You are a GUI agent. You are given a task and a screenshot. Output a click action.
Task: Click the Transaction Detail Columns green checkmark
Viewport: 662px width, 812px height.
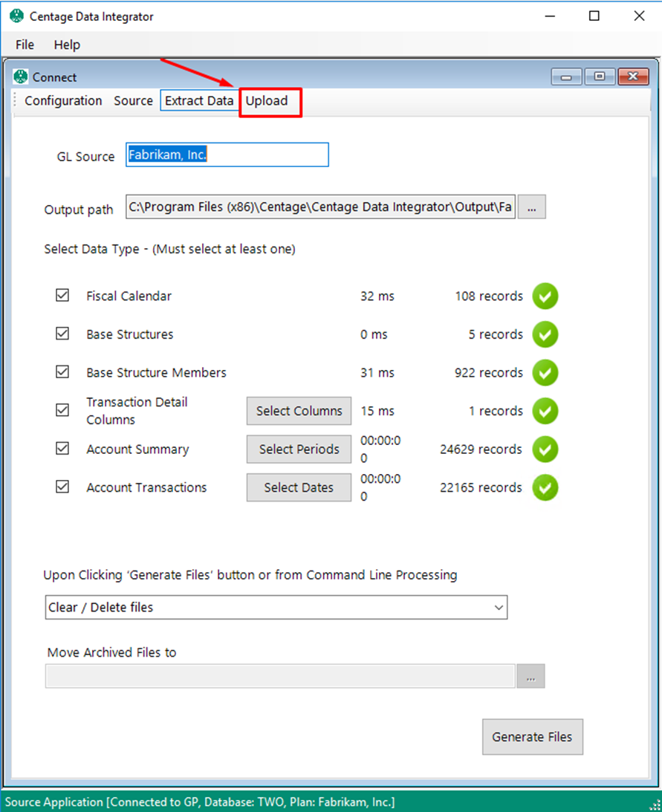545,411
